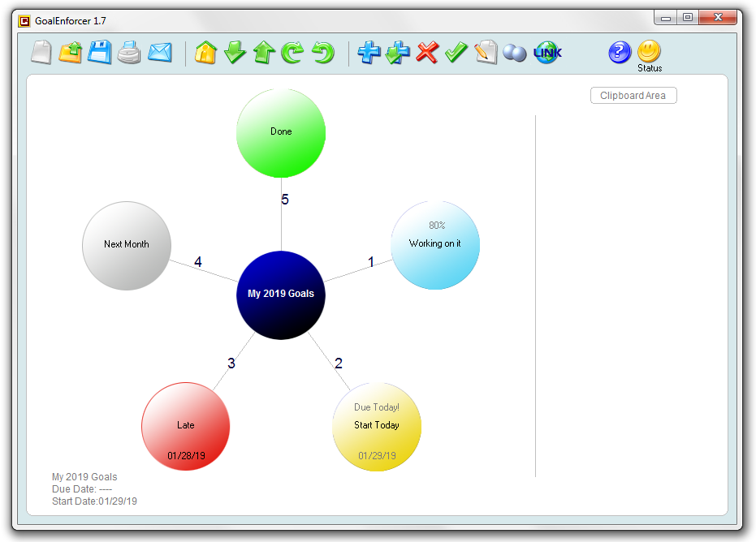Image resolution: width=756 pixels, height=542 pixels.
Task: Click the green redo arrow icon
Action: (293, 53)
